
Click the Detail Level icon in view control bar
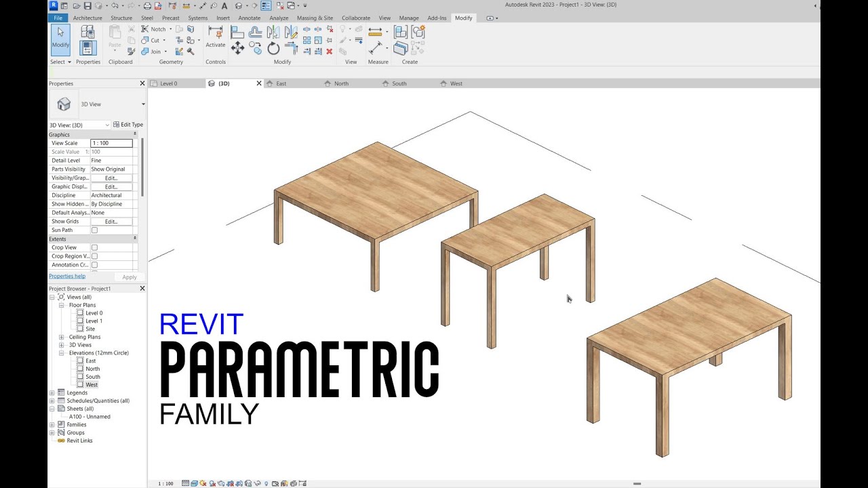186,483
